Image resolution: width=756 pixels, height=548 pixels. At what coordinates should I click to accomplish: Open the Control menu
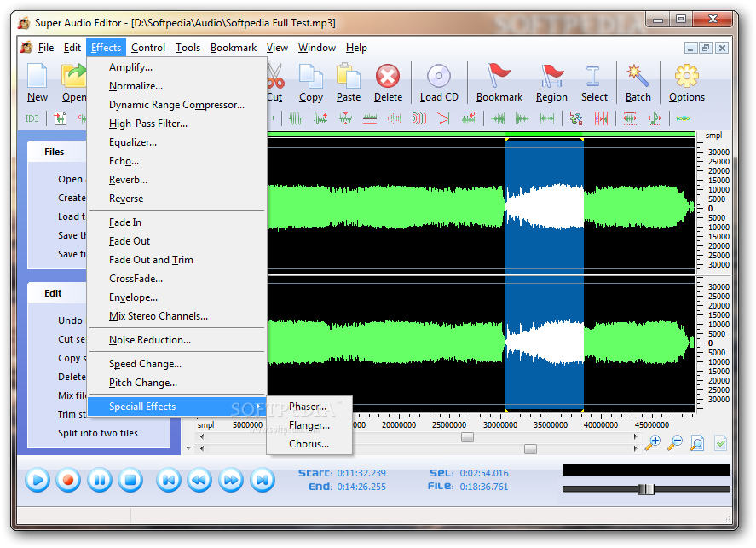(x=148, y=48)
